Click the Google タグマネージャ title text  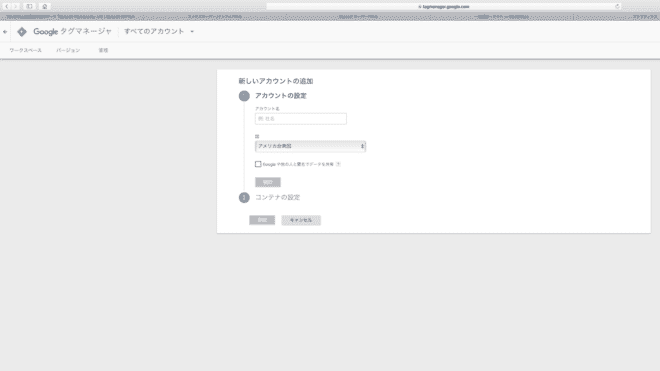pyautogui.click(x=72, y=32)
